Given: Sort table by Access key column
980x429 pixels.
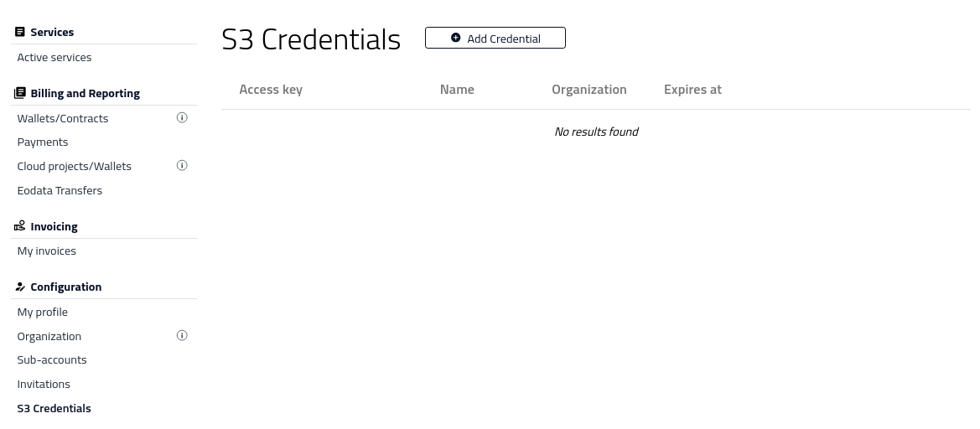Looking at the screenshot, I should (x=271, y=90).
